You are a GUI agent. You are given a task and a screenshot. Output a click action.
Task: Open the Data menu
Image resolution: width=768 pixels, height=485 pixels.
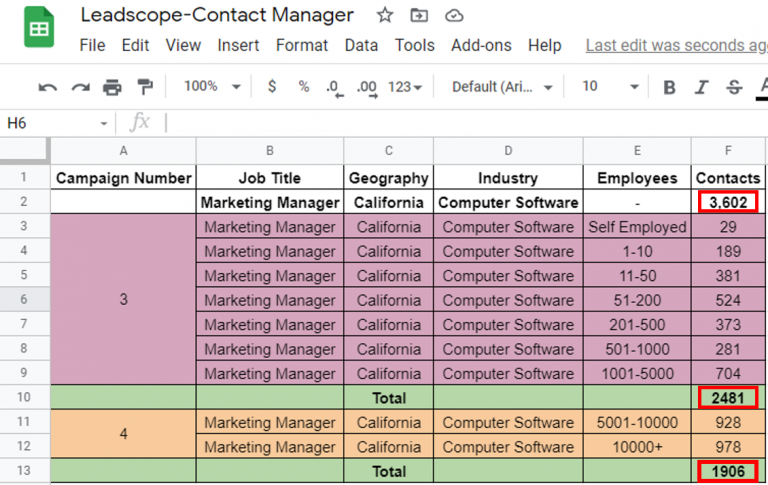[361, 46]
